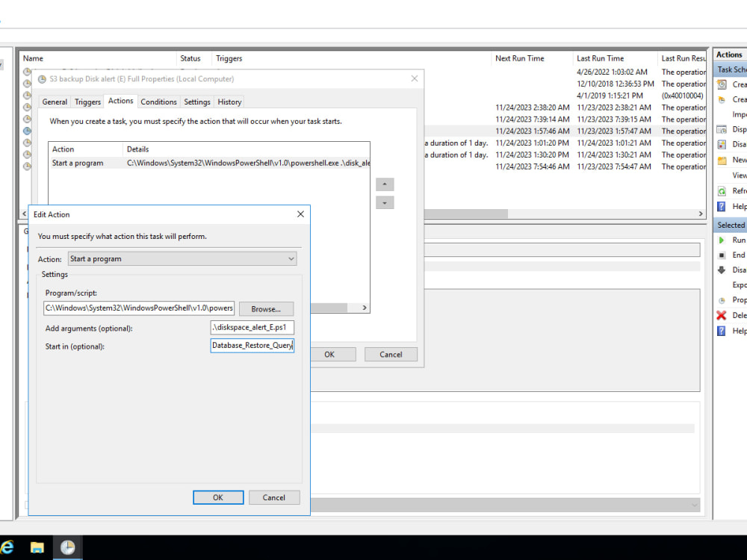The height and width of the screenshot is (560, 747).
Task: Open the Action dropdown in Edit Action
Action: point(291,258)
